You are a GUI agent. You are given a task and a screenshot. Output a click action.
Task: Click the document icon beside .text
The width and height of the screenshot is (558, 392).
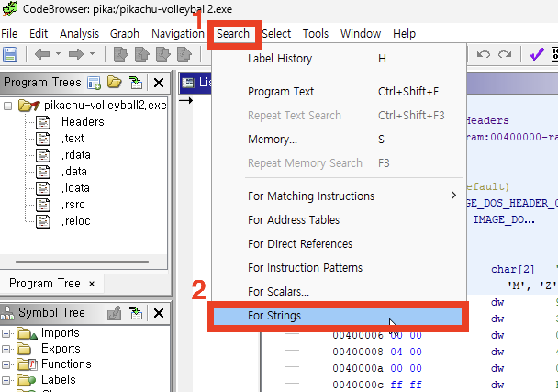click(43, 139)
